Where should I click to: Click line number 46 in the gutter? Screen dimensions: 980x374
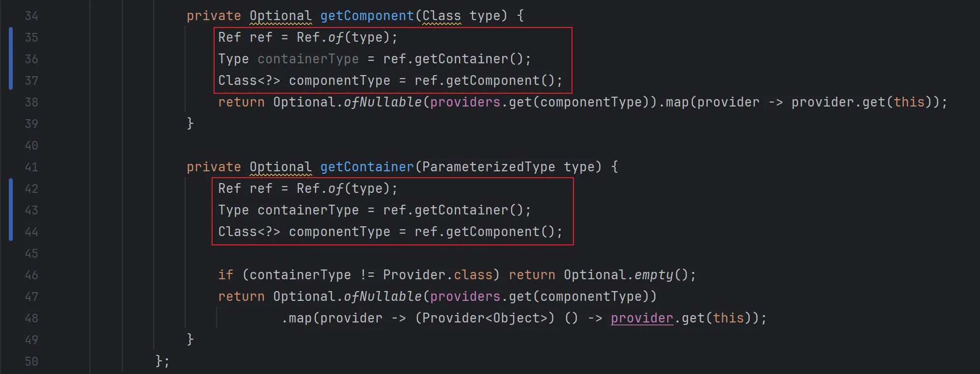coord(31,275)
